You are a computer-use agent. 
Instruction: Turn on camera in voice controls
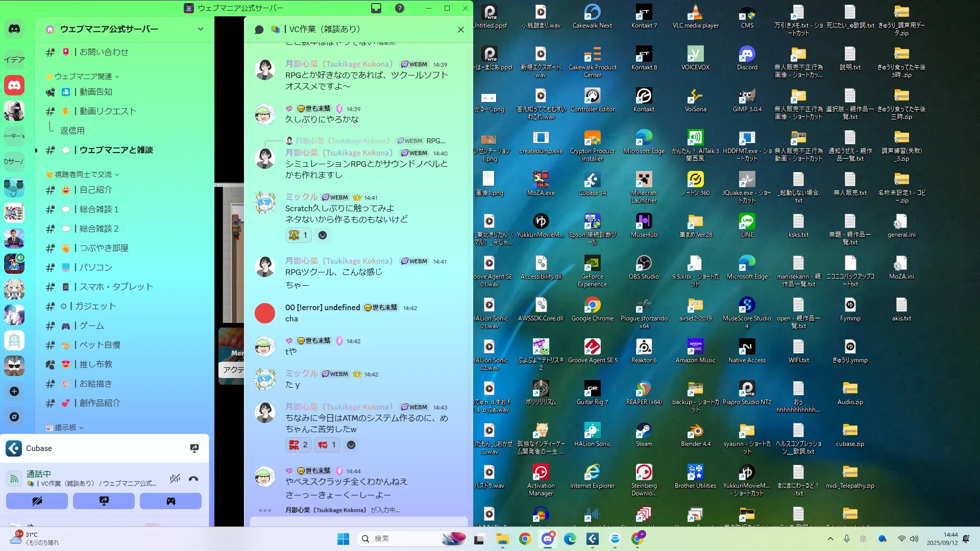point(37,501)
